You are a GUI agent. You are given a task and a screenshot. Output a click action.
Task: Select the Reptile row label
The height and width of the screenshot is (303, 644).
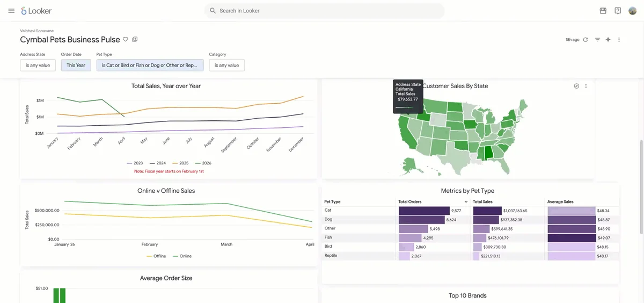[x=331, y=255]
